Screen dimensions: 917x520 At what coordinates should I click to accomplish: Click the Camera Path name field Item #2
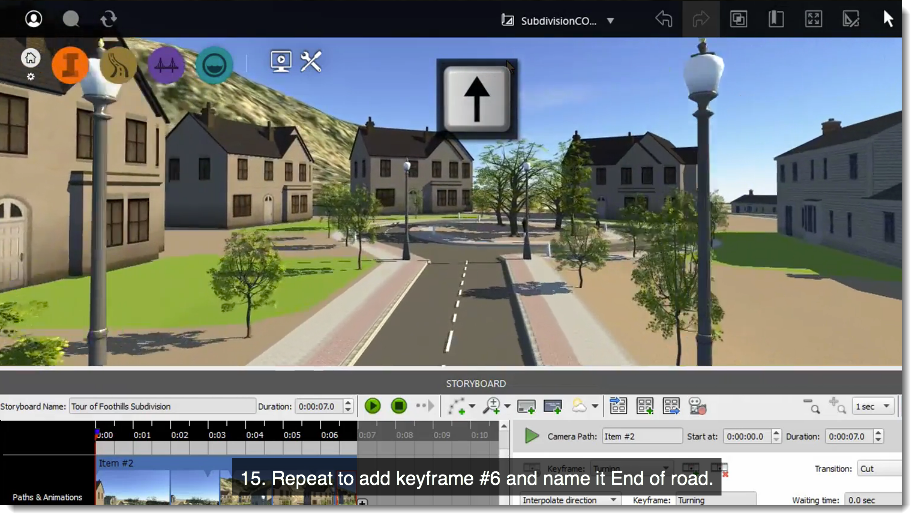point(642,436)
